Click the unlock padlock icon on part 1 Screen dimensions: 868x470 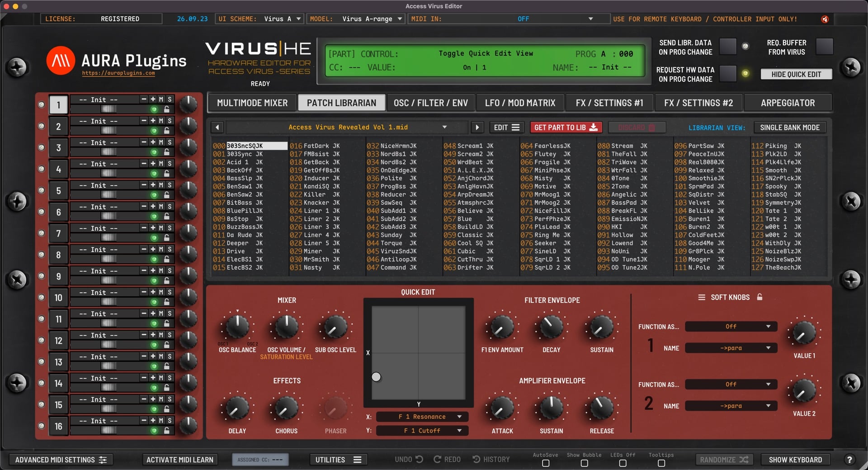(x=167, y=109)
